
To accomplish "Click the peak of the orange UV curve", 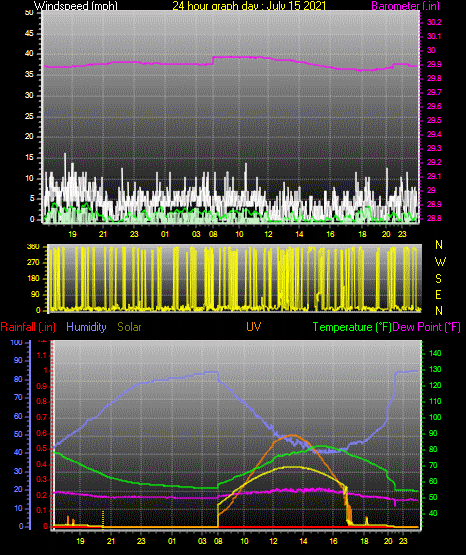I will pos(293,435).
